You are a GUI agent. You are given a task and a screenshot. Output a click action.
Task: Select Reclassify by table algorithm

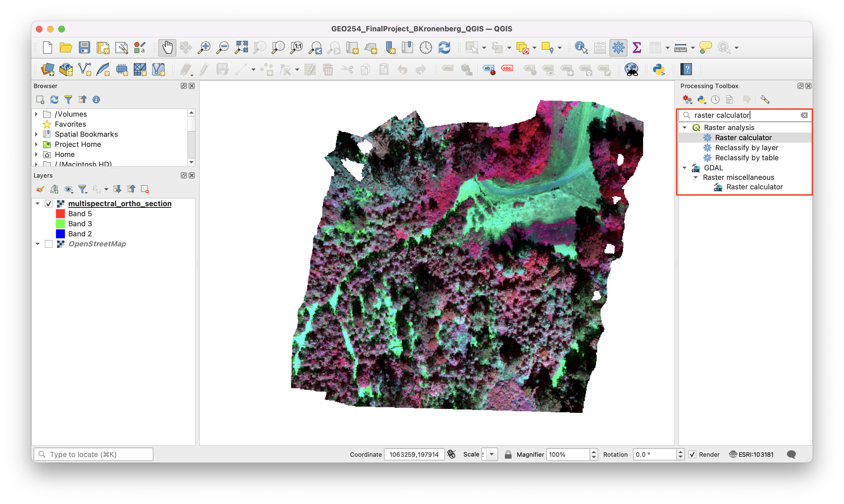[747, 157]
